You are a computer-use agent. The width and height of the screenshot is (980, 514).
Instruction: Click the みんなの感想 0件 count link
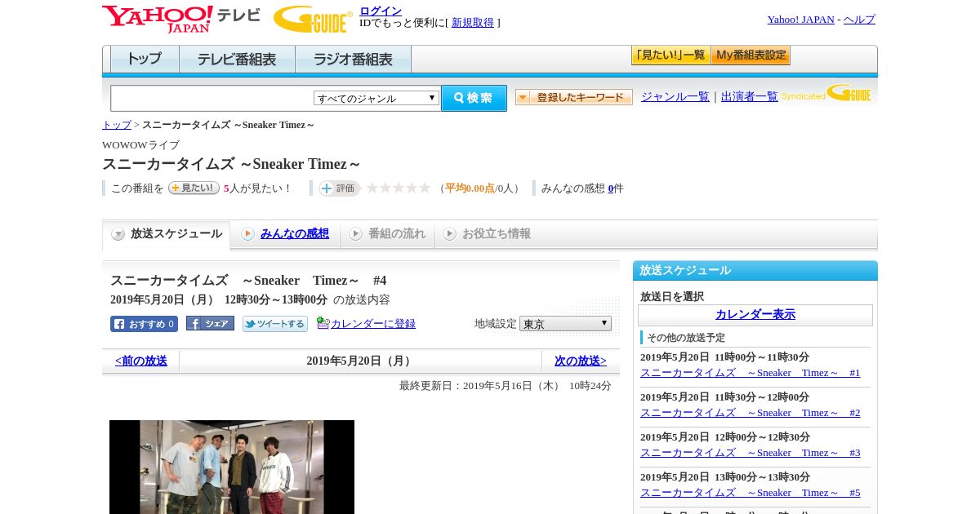pyautogui.click(x=611, y=188)
